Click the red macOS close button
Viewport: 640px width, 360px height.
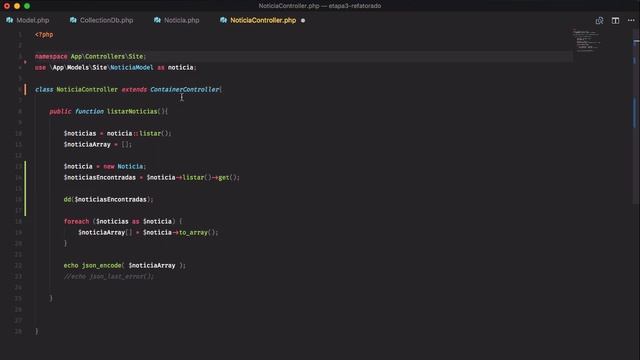pos(7,6)
